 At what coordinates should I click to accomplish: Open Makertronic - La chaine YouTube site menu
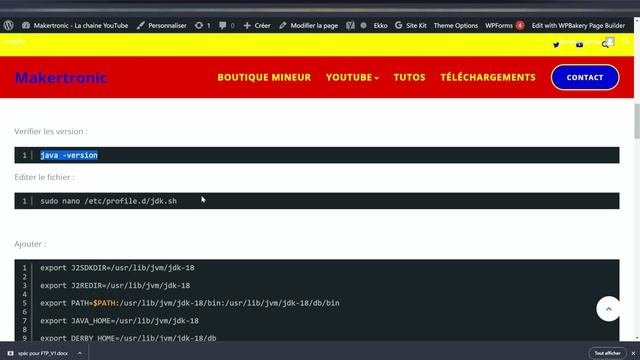point(75,25)
